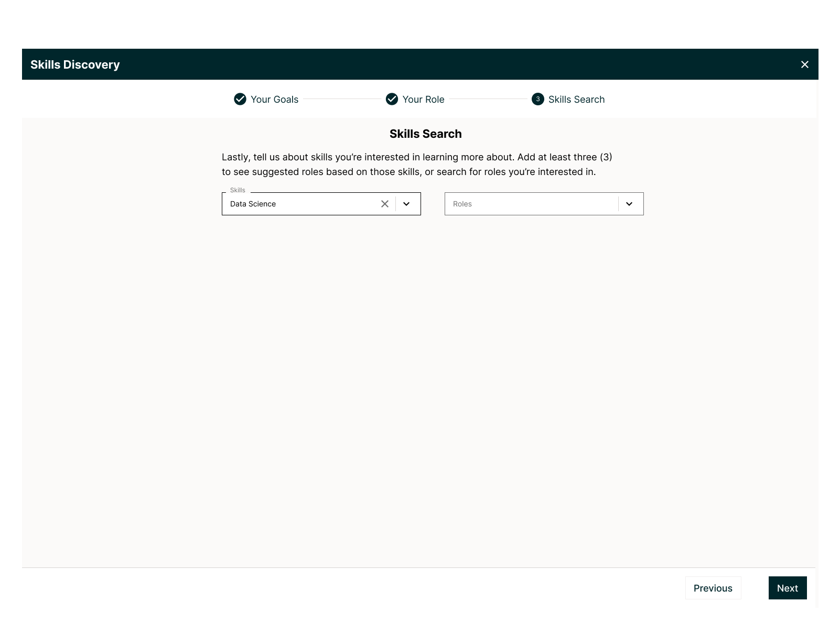840x634 pixels.
Task: Click the 'Lastly, tell us about skills' instruction text
Action: click(417, 165)
